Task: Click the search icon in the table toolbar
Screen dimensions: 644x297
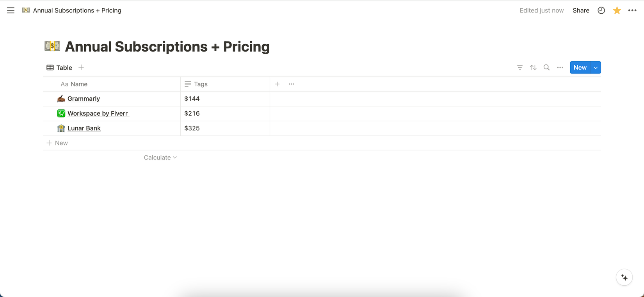Action: click(546, 67)
